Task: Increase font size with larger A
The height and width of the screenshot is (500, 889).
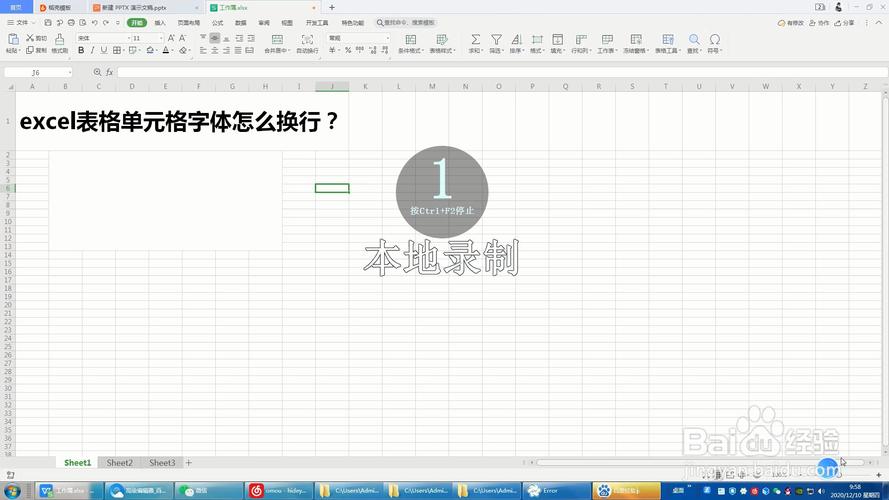Action: point(171,38)
